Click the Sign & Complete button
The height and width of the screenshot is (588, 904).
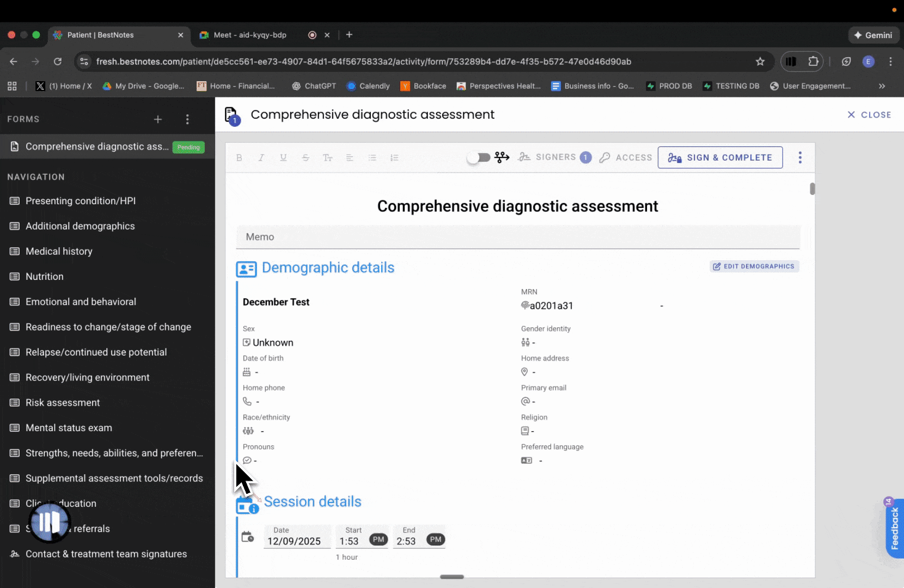pos(720,157)
